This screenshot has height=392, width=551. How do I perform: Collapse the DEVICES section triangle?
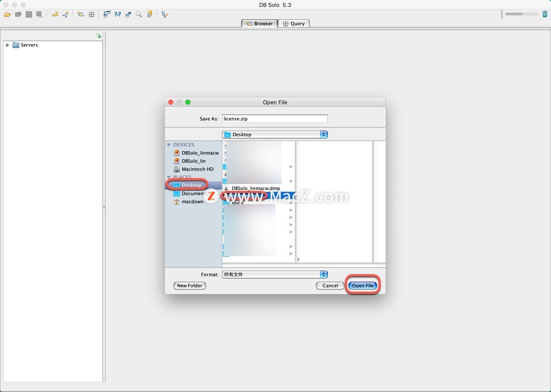tap(169, 145)
